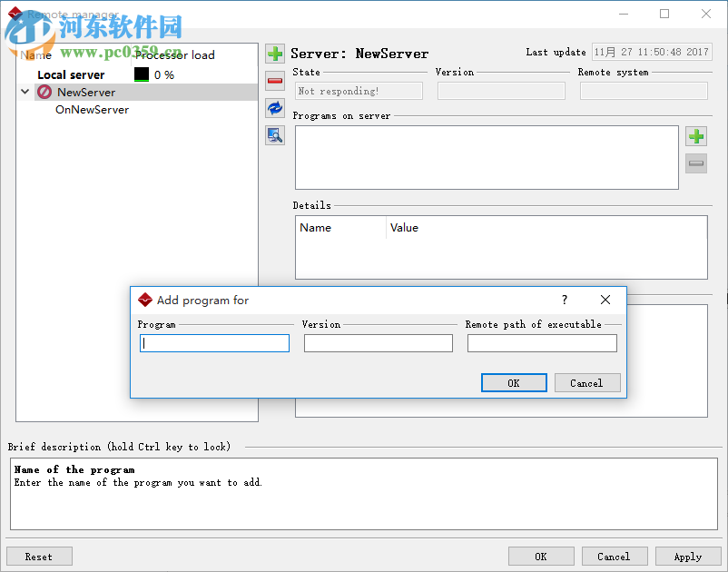
Task: Open dialog help with the question mark
Action: 564,300
